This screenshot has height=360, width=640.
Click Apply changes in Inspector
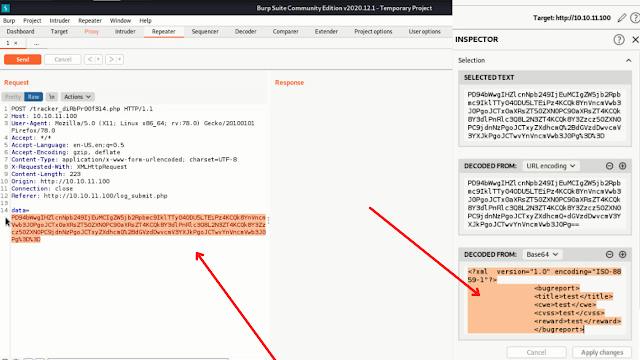click(x=602, y=352)
